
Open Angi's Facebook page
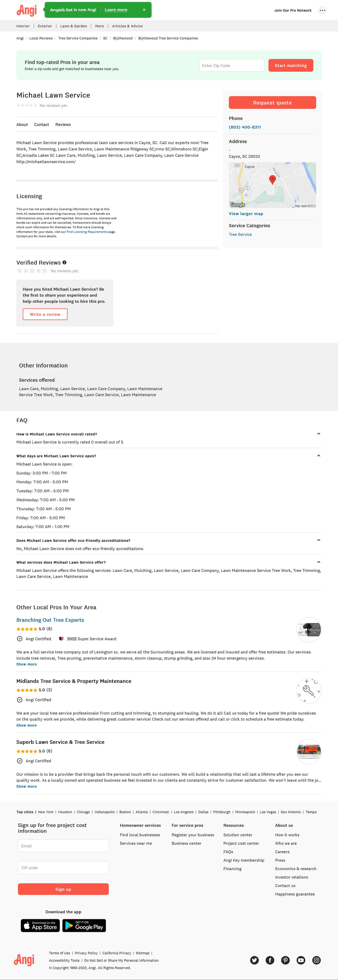pyautogui.click(x=270, y=960)
